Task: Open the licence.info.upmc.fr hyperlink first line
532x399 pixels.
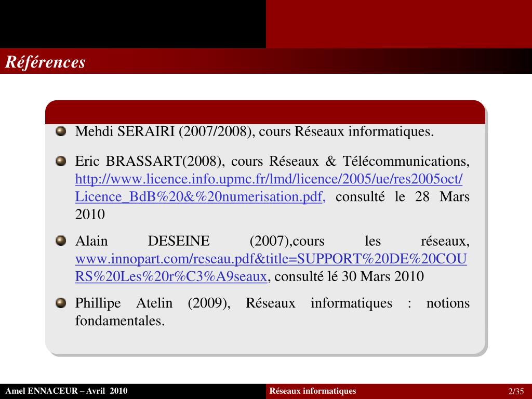Action: (x=269, y=179)
